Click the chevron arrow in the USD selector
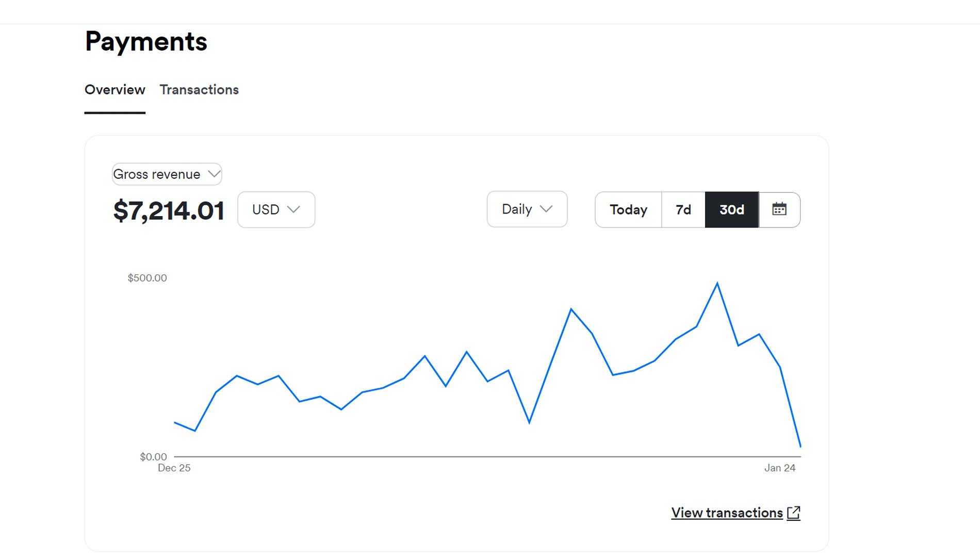 (293, 209)
